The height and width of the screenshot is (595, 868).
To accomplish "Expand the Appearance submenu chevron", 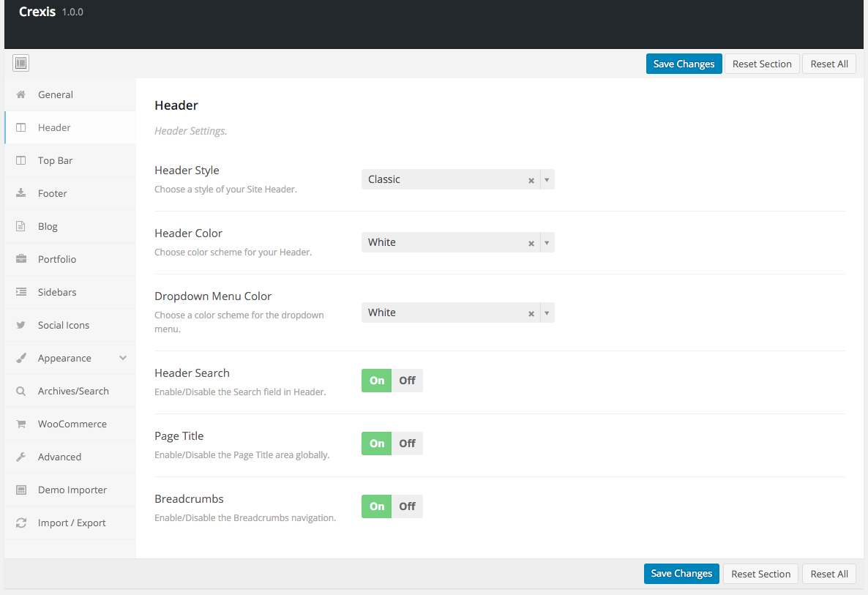I will coord(123,358).
